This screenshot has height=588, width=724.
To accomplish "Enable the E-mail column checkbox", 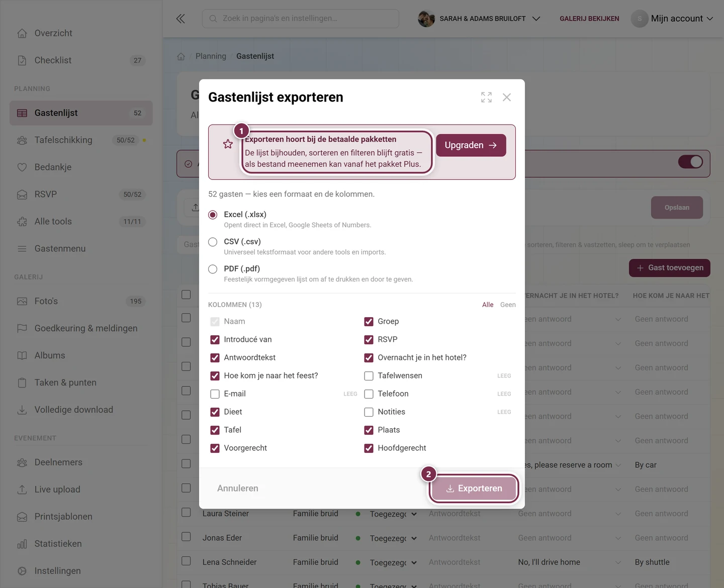I will (x=215, y=394).
